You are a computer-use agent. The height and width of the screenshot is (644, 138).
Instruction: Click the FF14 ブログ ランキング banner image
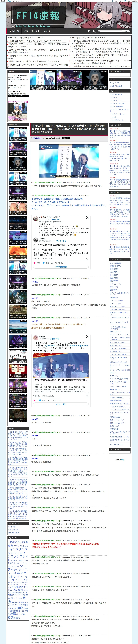[18, 112]
